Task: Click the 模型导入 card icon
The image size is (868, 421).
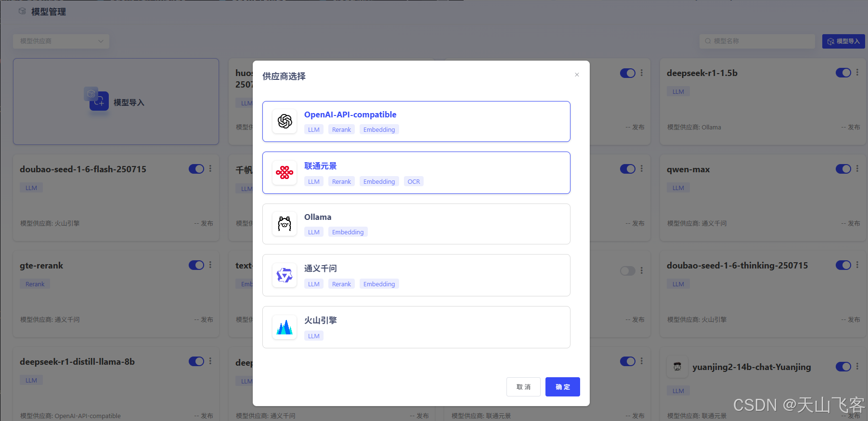Action: pos(96,99)
